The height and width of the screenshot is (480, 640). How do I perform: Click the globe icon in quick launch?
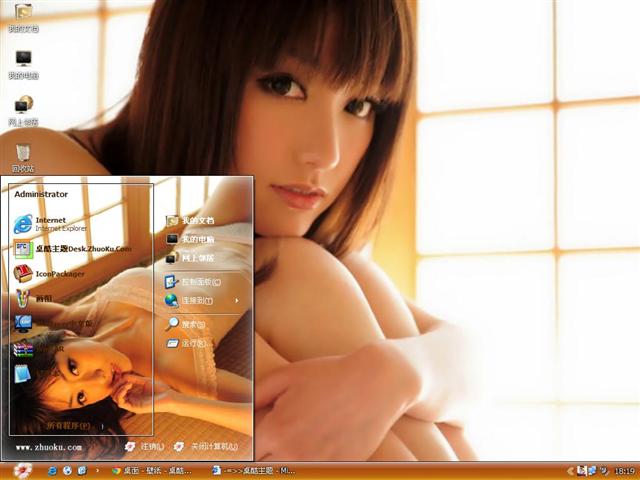[x=67, y=471]
